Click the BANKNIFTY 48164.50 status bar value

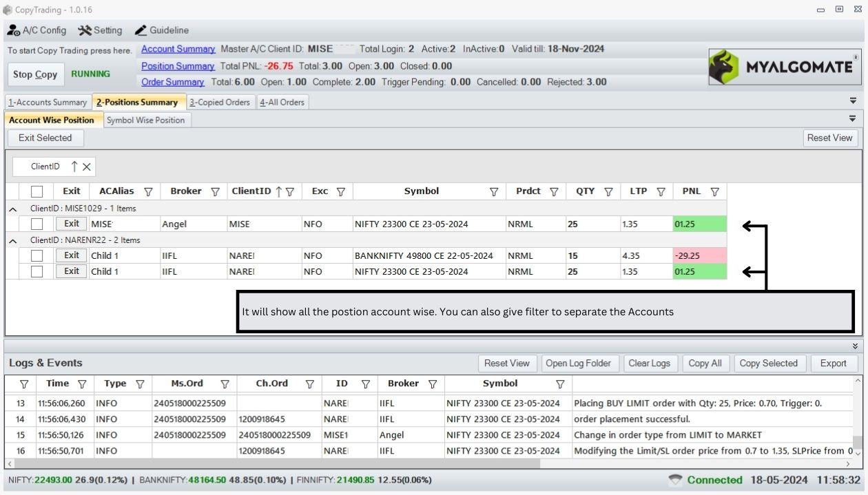[x=207, y=480]
